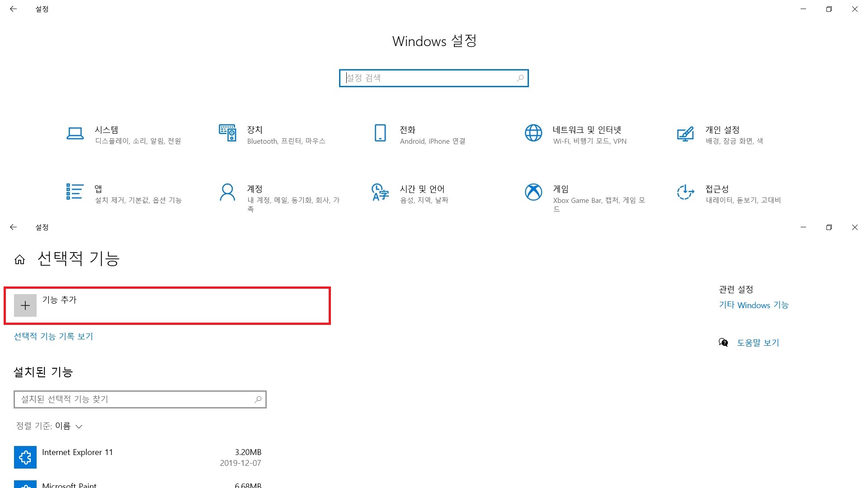Open the 기타 Windows 기능 link
Image resolution: width=868 pixels, height=488 pixels.
(x=753, y=305)
